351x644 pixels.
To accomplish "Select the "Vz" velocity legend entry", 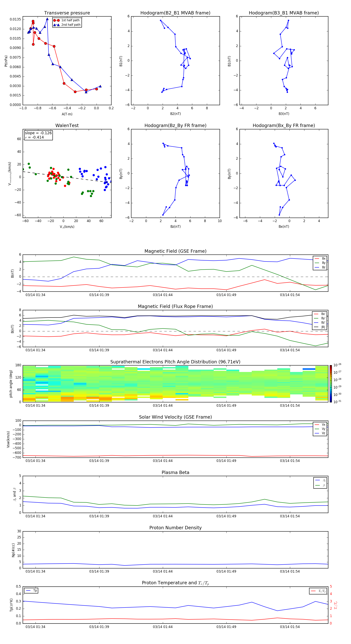I will pos(320,433).
